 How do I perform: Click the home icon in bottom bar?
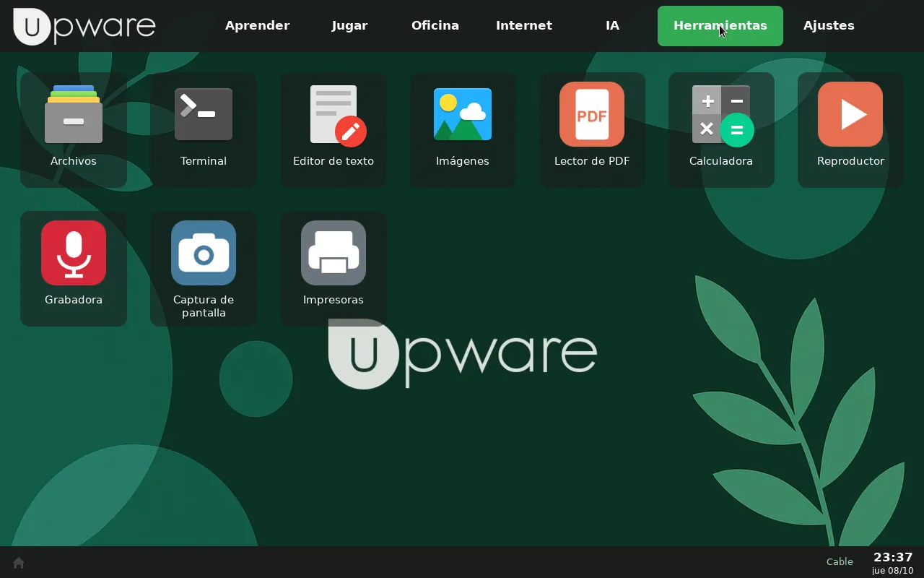point(19,562)
